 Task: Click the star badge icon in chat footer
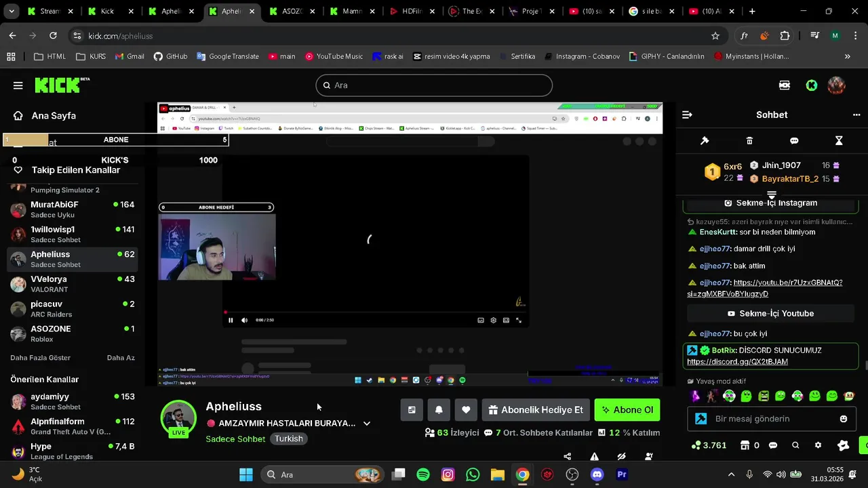click(x=843, y=445)
